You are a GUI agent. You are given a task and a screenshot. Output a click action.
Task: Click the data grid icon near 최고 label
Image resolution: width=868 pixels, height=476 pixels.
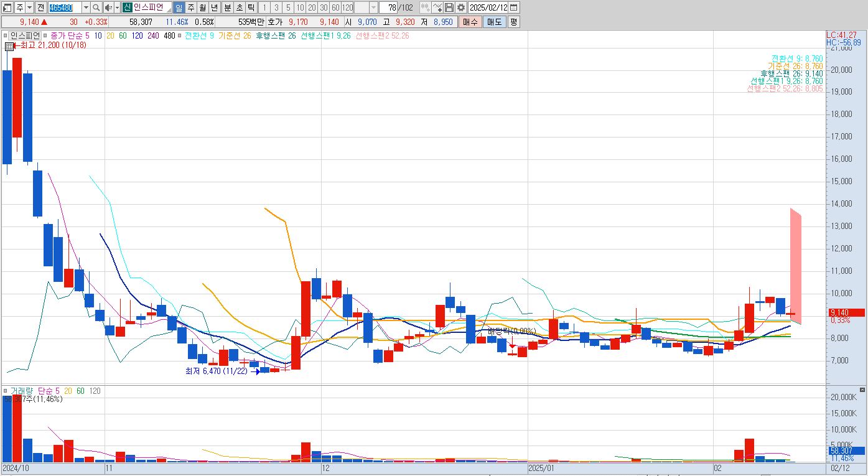9,45
